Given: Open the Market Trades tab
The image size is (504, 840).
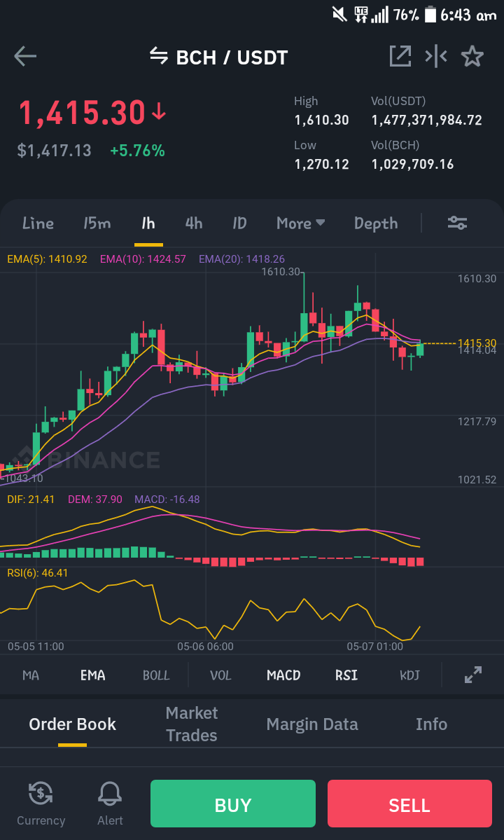Looking at the screenshot, I should tap(192, 724).
